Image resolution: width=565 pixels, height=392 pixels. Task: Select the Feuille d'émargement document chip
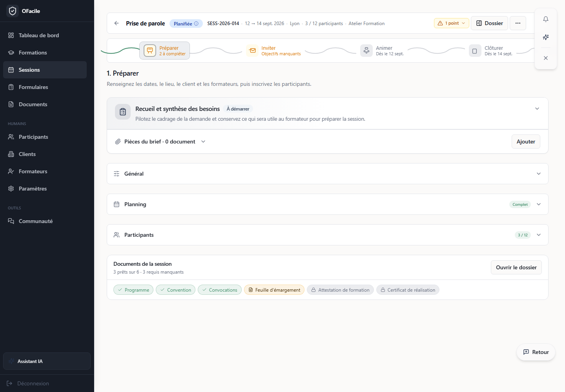274,290
